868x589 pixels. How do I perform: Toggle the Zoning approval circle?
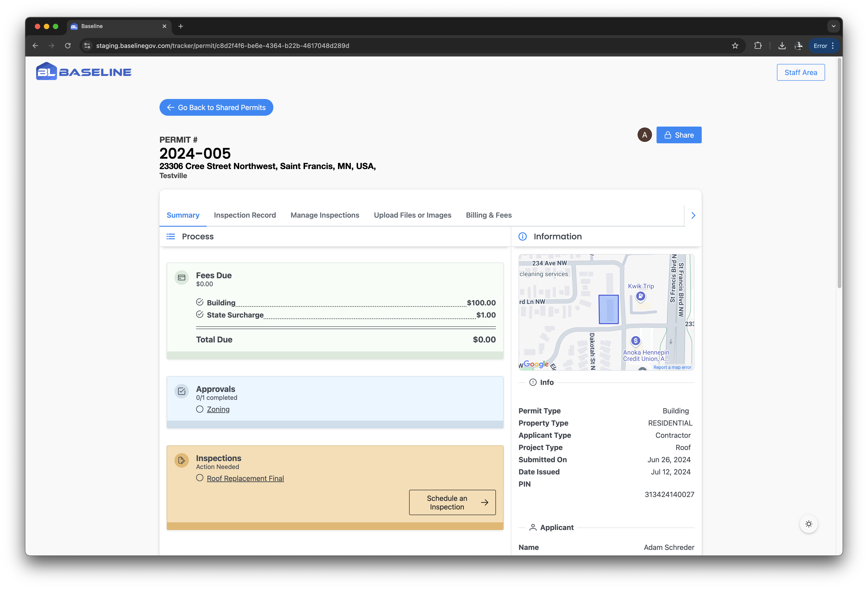200,409
